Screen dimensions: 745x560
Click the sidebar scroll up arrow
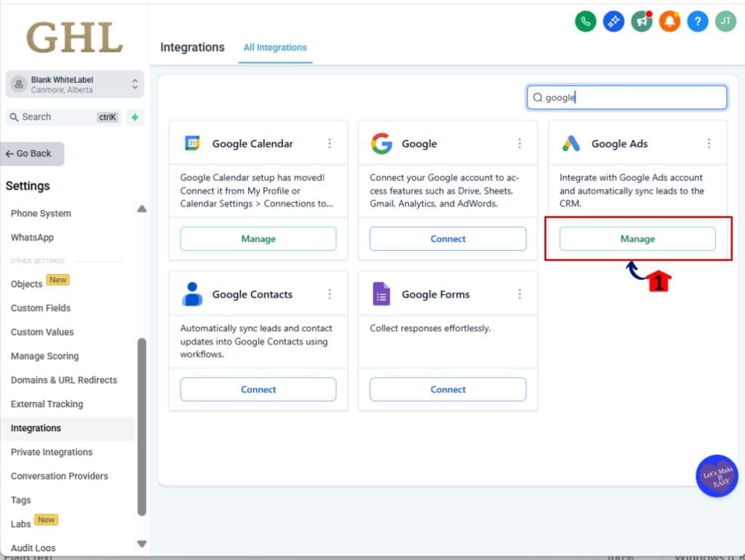click(x=142, y=209)
